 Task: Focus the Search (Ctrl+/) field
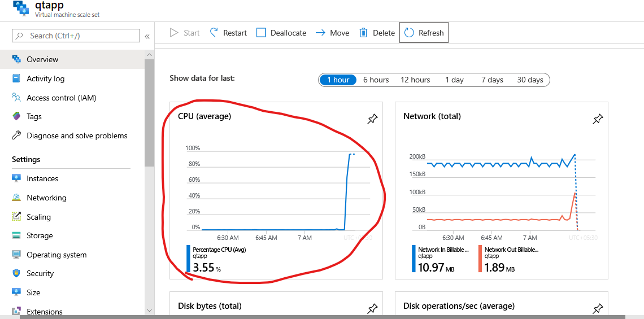coord(76,36)
